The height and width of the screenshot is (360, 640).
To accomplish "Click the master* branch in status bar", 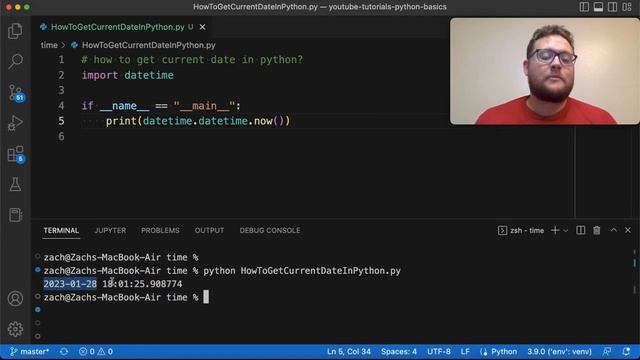I will pos(29,352).
